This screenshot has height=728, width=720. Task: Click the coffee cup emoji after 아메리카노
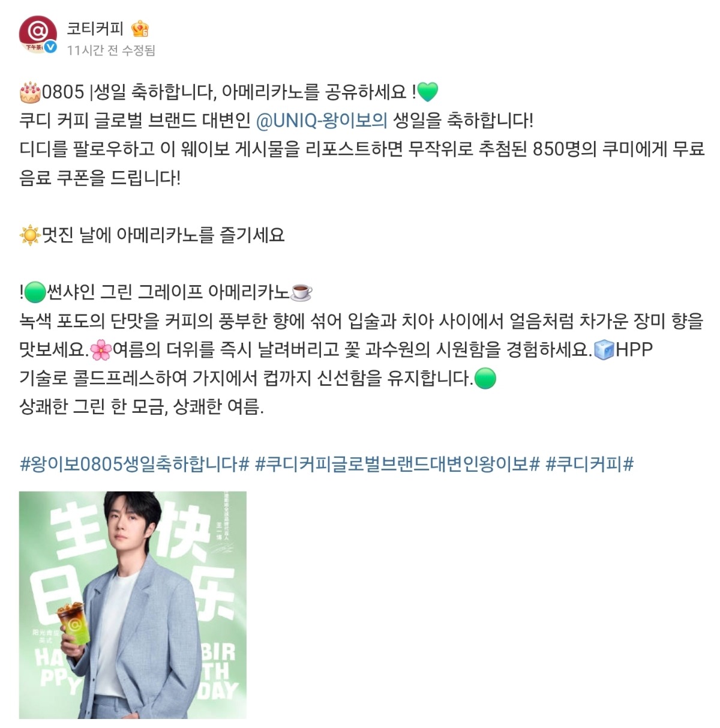(x=301, y=292)
